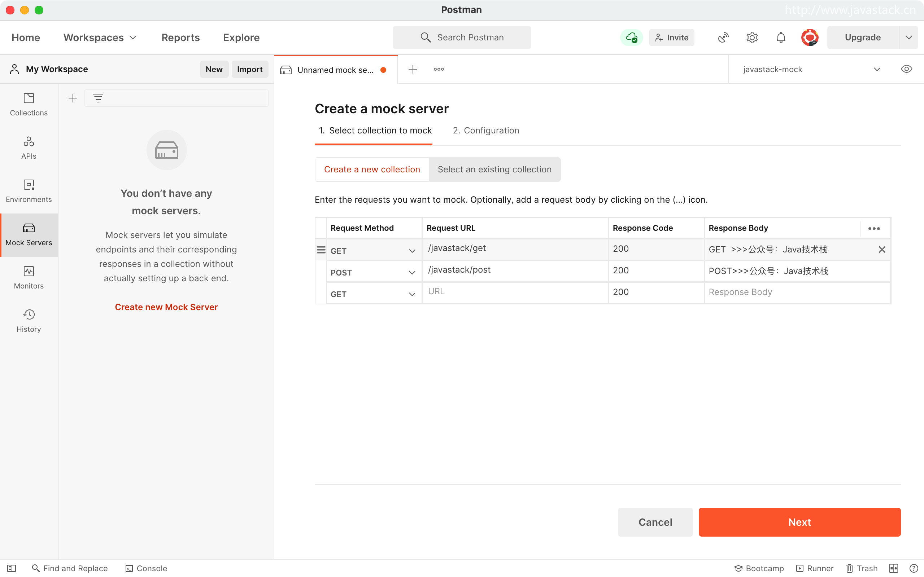Click the orange Next button
Viewport: 924px width, 577px height.
pyautogui.click(x=799, y=522)
